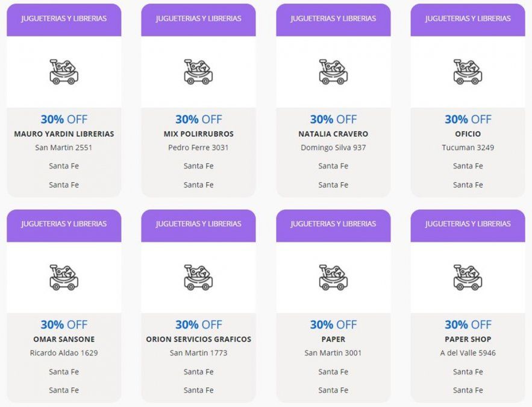The width and height of the screenshot is (532, 407).
Task: Open the toy cart icon above Omar Sansone
Action: coord(64,277)
